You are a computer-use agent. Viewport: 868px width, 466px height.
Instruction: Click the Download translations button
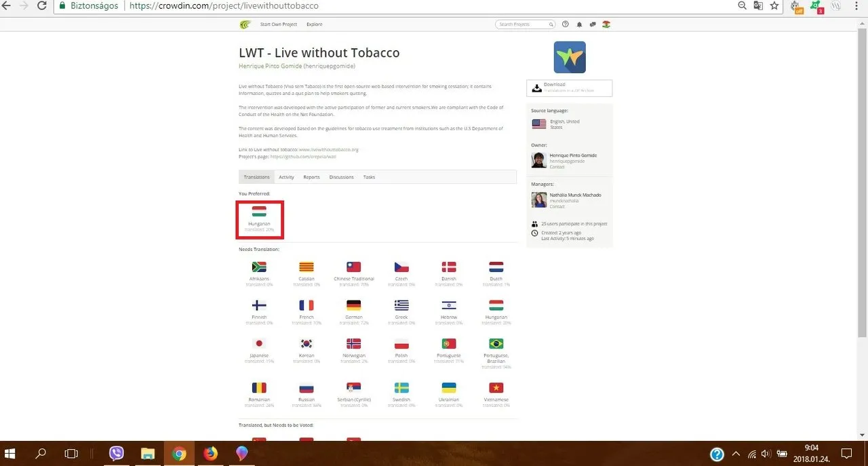(x=569, y=88)
